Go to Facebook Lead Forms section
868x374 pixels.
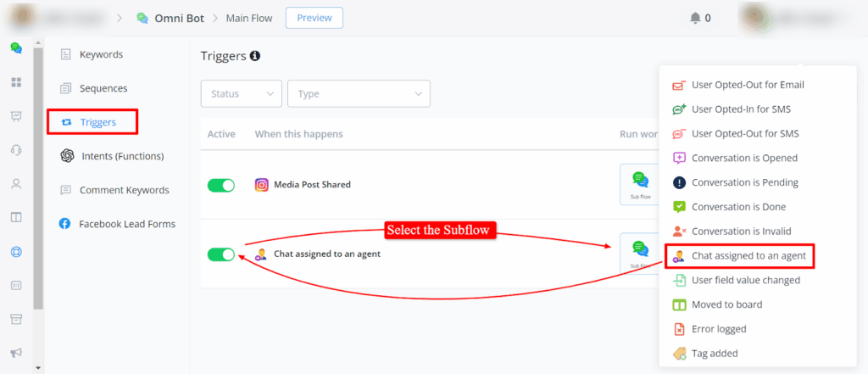point(126,224)
